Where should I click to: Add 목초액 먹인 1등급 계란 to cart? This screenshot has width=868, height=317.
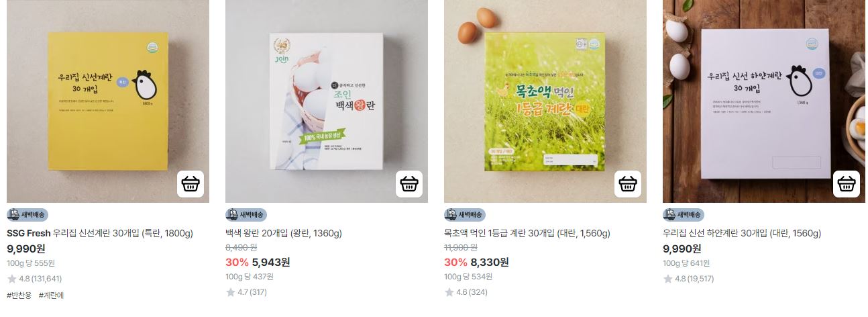click(x=628, y=184)
